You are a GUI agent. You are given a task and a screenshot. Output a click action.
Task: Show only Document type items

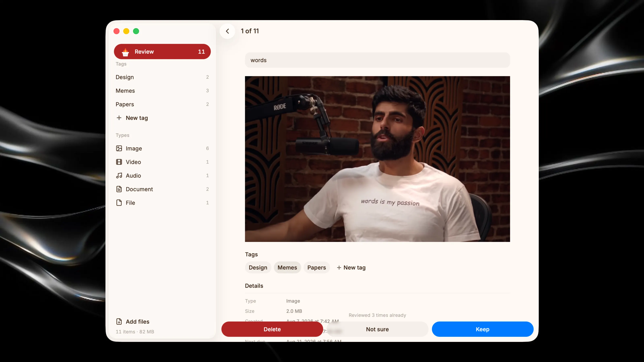click(x=162, y=189)
